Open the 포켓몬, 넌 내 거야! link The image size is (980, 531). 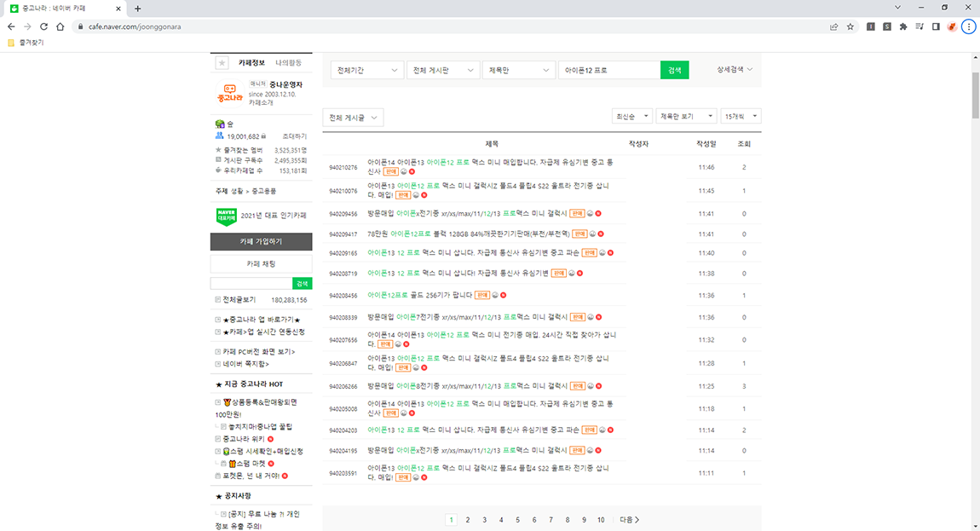tap(251, 476)
